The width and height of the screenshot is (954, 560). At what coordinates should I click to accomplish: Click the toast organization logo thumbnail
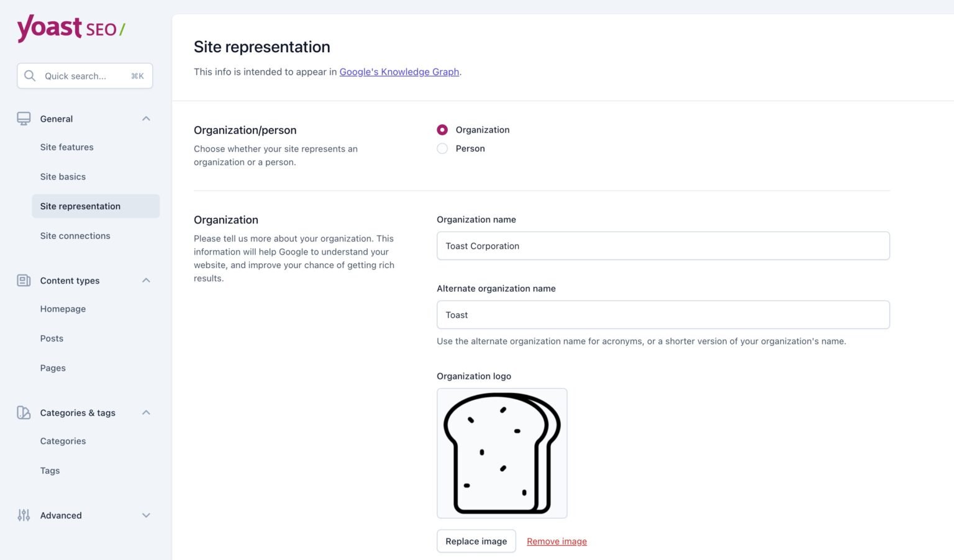[502, 453]
